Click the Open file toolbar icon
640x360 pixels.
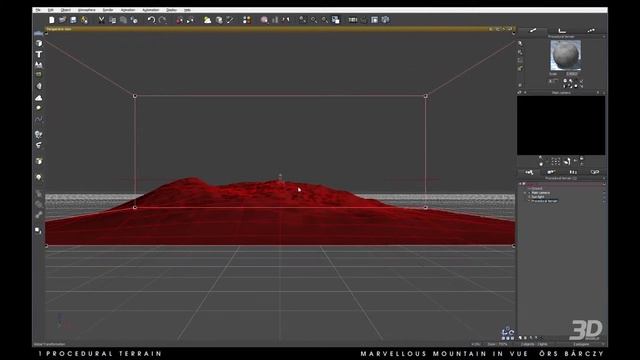pyautogui.click(x=62, y=20)
